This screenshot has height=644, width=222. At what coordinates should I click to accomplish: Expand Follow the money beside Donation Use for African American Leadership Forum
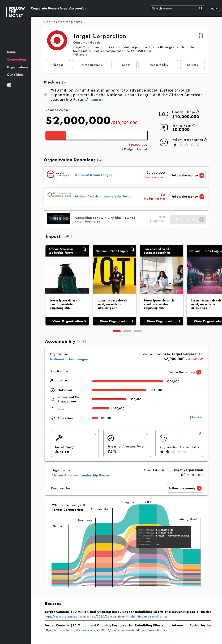(x=185, y=488)
